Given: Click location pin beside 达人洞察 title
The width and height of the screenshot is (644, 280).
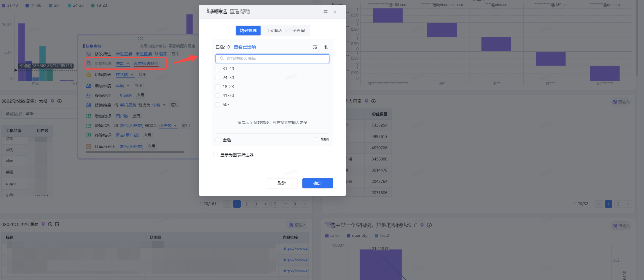Looking at the screenshot, I should [367, 101].
